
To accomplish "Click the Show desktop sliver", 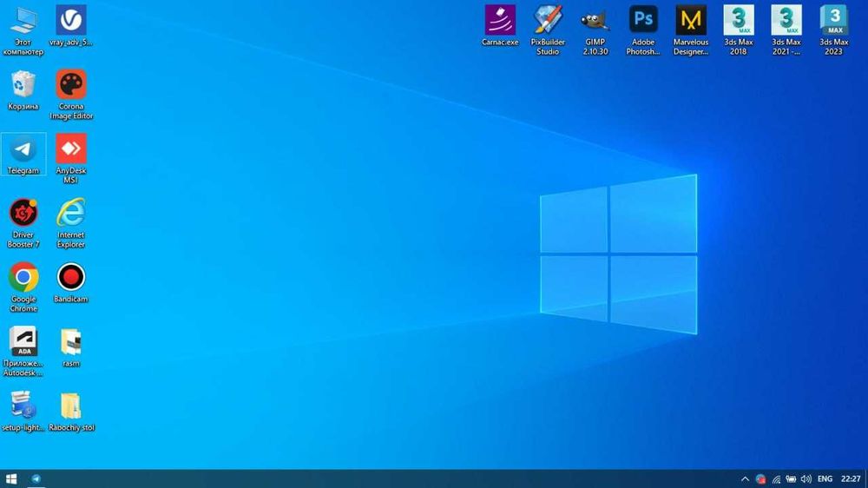I will pos(865,479).
